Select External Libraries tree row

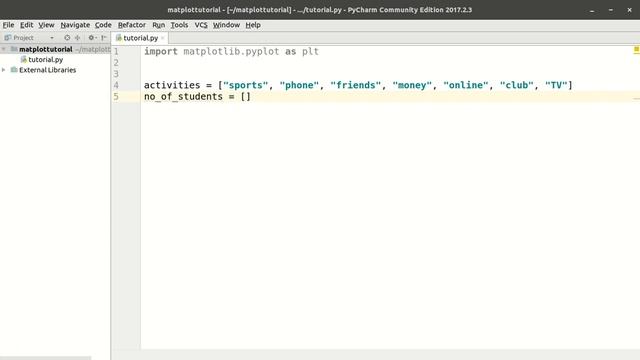(55, 70)
